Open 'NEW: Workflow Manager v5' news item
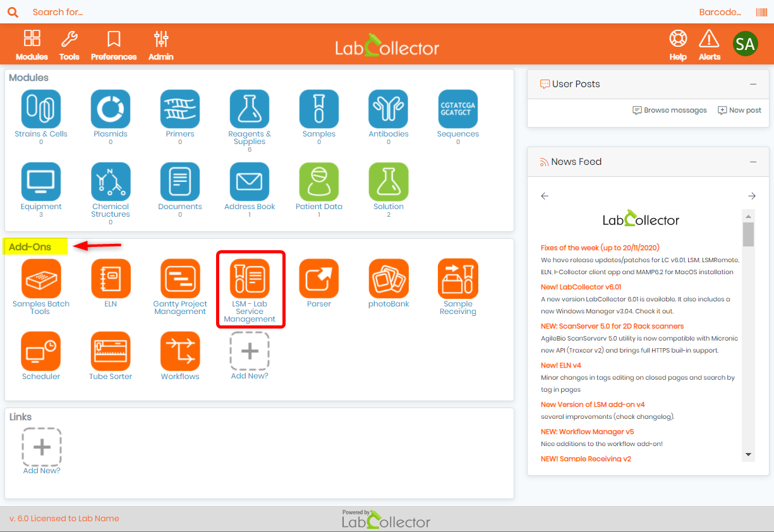This screenshot has width=774, height=532. 587,432
